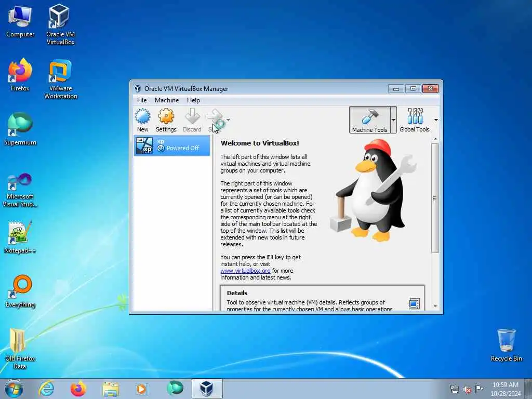Launch Firefox from the taskbar
Image resolution: width=532 pixels, height=399 pixels.
[78, 389]
